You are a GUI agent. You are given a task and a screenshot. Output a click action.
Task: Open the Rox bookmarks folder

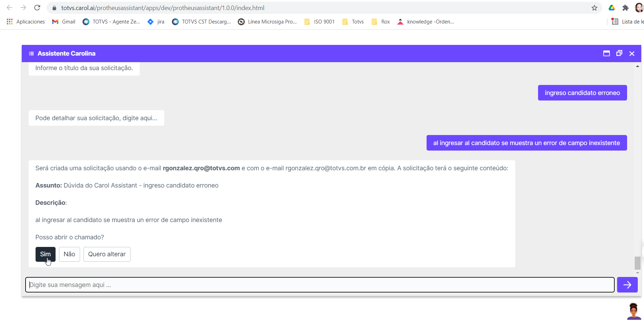tap(381, 22)
